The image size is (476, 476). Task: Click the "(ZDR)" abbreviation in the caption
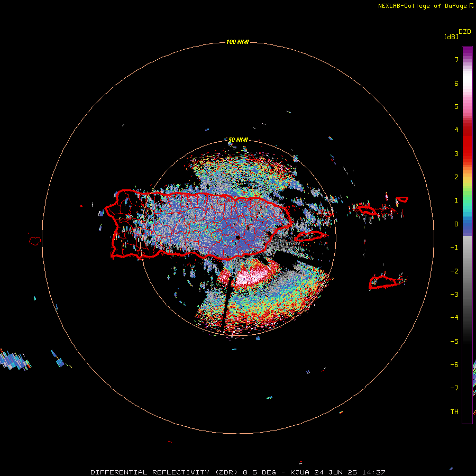coord(226,472)
